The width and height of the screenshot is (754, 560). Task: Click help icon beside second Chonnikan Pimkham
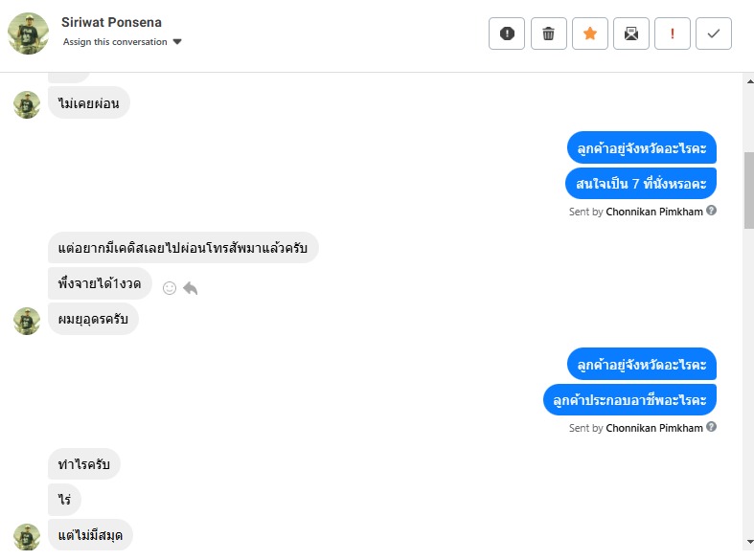coord(712,427)
